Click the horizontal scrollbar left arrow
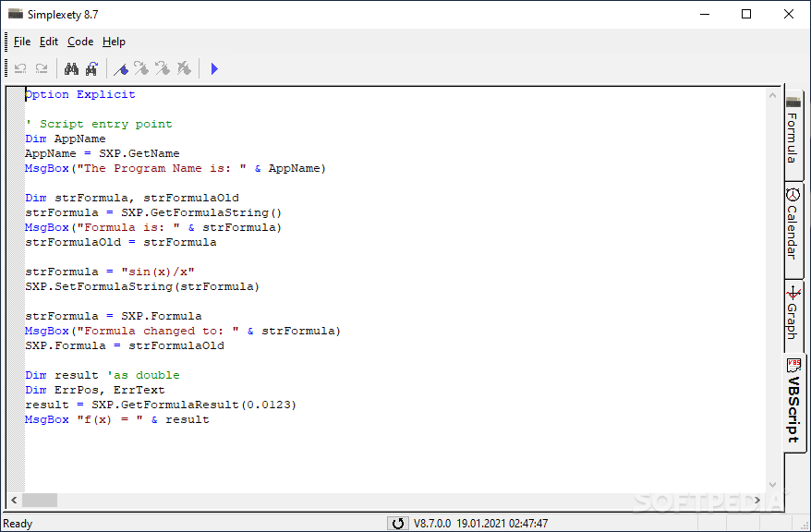811x532 pixels. pyautogui.click(x=14, y=500)
